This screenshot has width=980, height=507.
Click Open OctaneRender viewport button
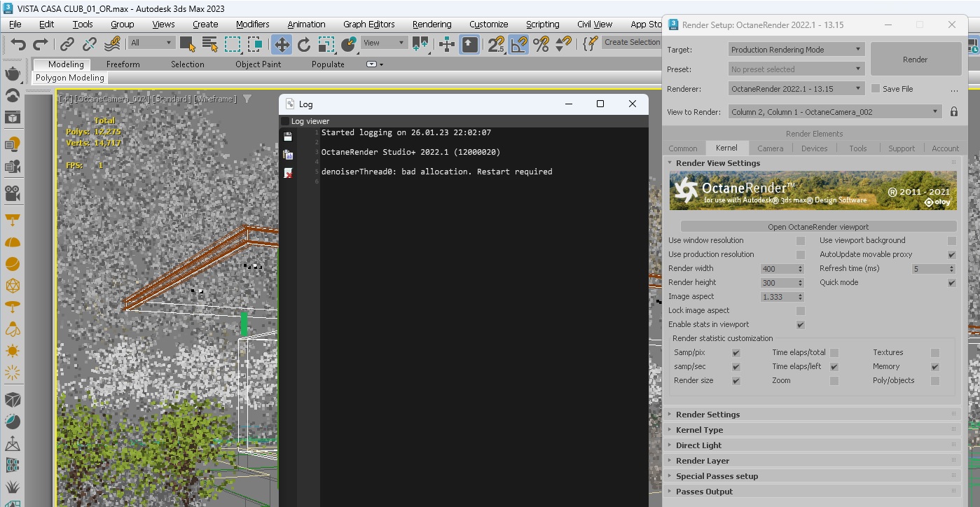pos(818,227)
